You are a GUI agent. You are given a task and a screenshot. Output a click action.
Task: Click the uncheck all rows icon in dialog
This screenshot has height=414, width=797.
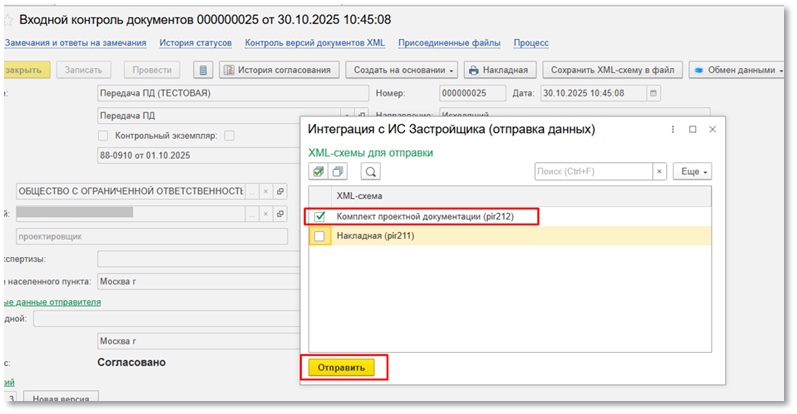coord(338,171)
